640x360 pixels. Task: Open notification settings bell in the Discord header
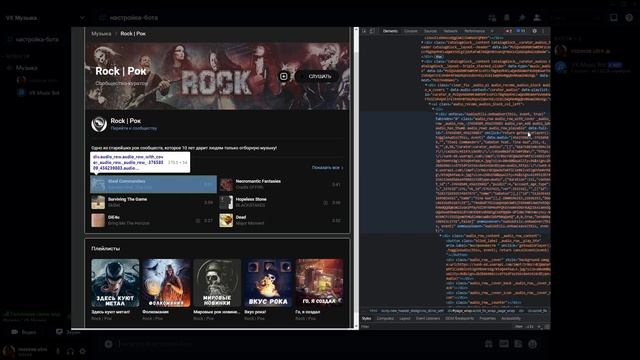tap(507, 18)
